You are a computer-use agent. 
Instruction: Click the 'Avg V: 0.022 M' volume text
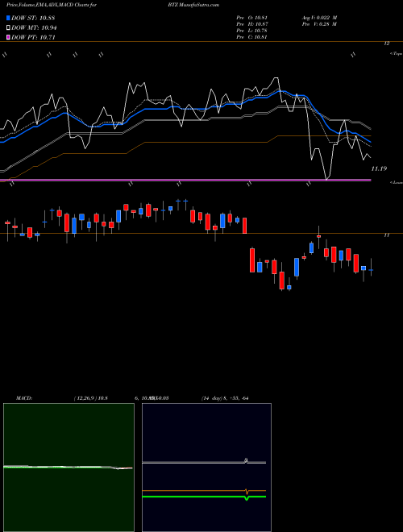[318, 18]
